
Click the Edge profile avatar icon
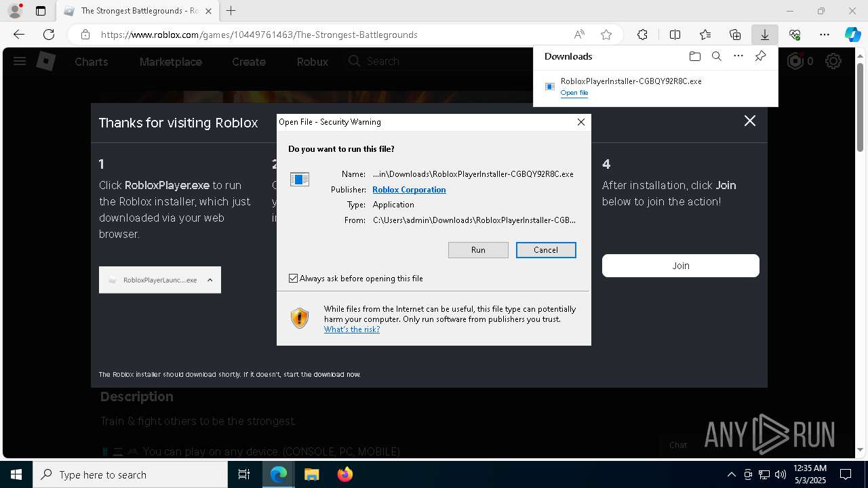coord(14,11)
